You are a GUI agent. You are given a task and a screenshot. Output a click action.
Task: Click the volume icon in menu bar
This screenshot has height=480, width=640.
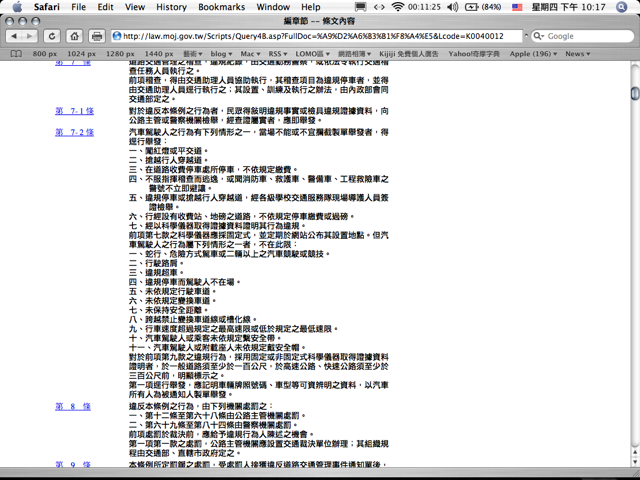coord(453,7)
